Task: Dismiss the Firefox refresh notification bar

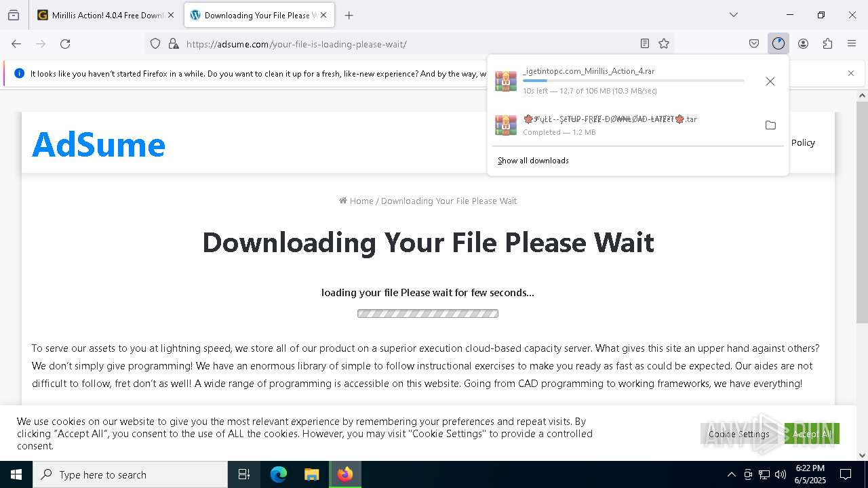Action: point(851,73)
